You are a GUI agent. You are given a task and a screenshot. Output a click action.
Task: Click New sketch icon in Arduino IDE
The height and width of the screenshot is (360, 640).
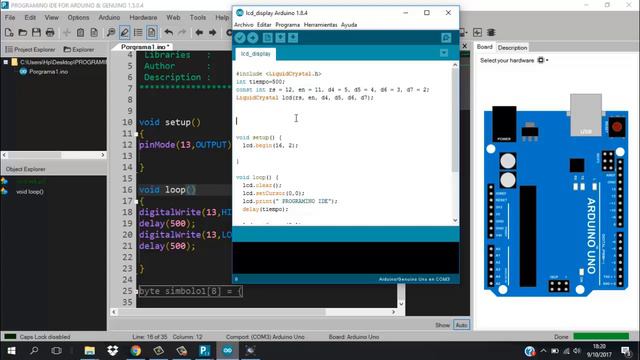[x=267, y=38]
